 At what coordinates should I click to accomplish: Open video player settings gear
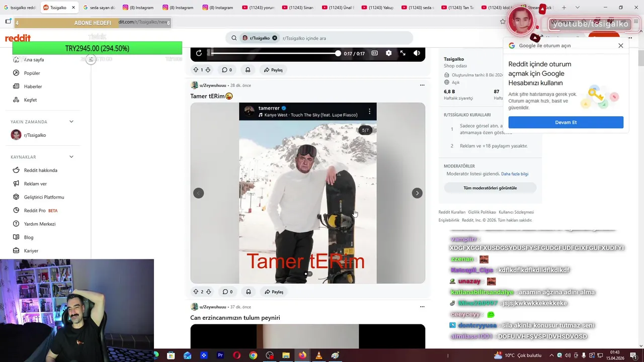pos(388,53)
